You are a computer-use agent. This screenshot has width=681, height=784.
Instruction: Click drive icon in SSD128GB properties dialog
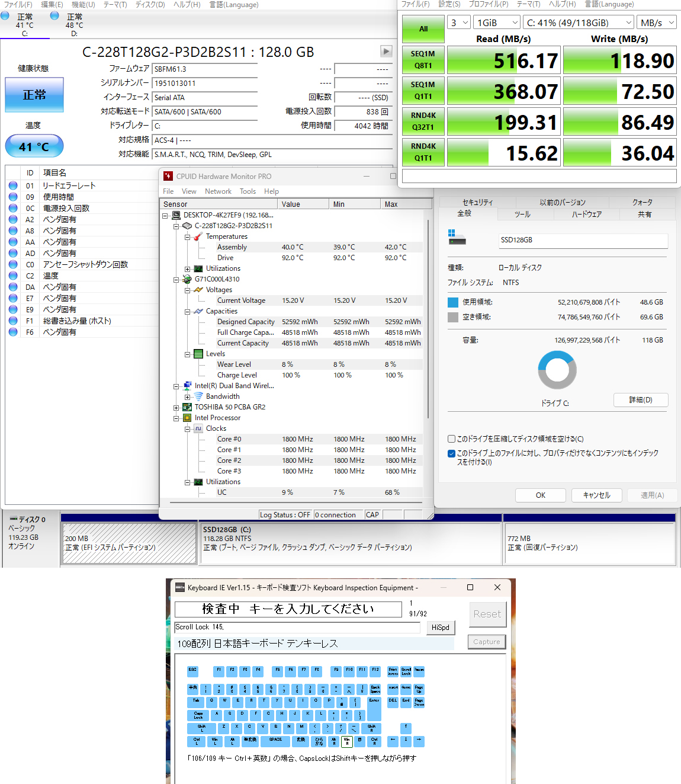pyautogui.click(x=457, y=238)
